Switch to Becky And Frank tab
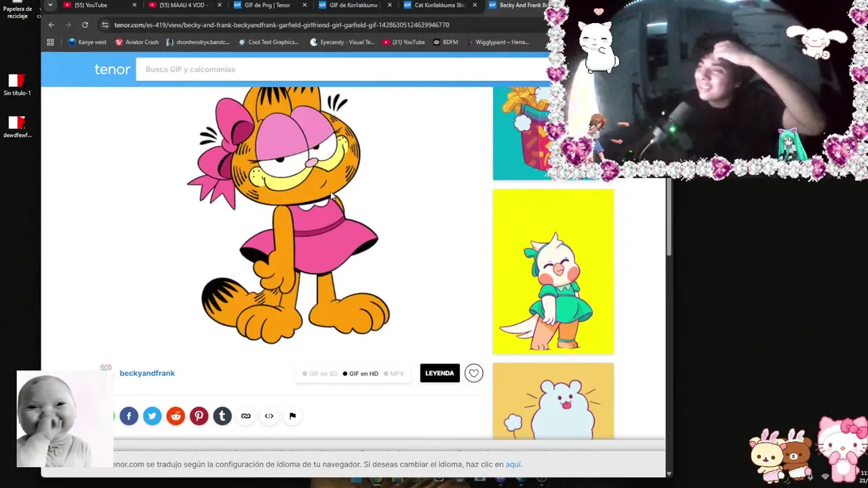This screenshot has height=488, width=868. pyautogui.click(x=519, y=5)
